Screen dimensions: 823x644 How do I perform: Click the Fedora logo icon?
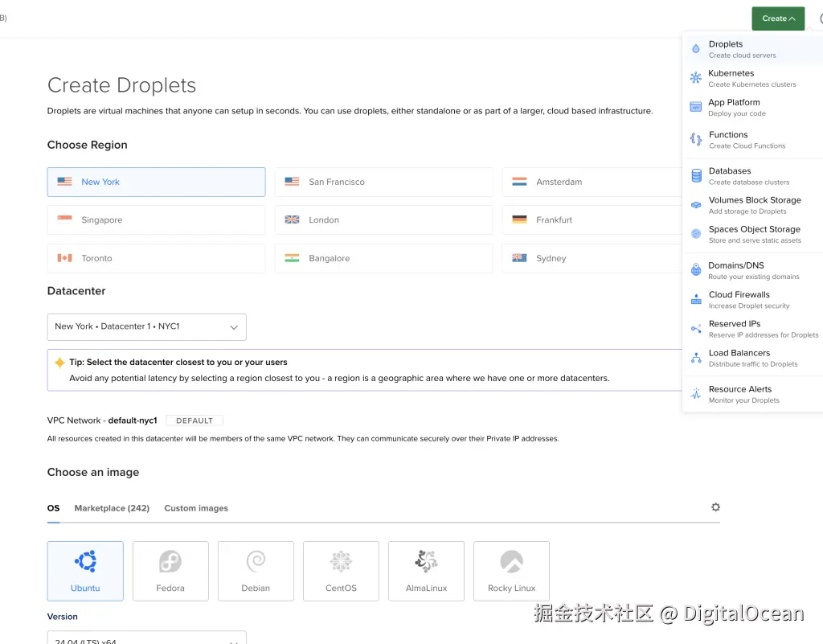pyautogui.click(x=170, y=561)
